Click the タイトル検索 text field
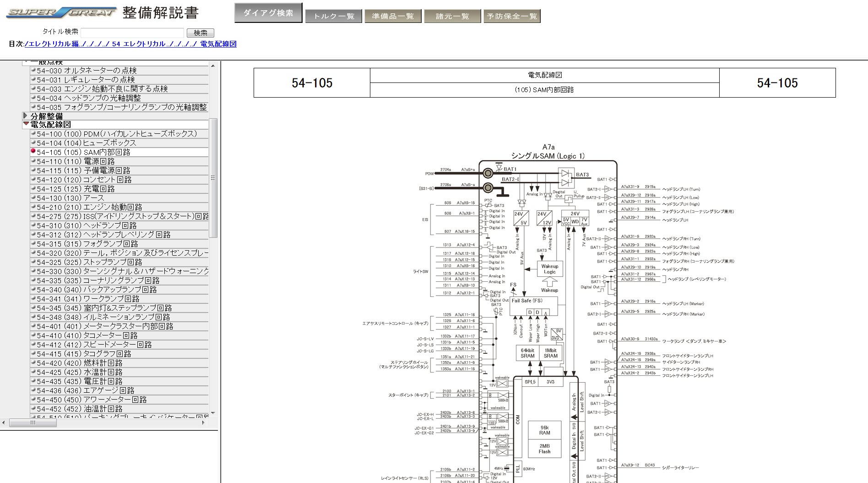This screenshot has width=868, height=483. click(x=132, y=33)
